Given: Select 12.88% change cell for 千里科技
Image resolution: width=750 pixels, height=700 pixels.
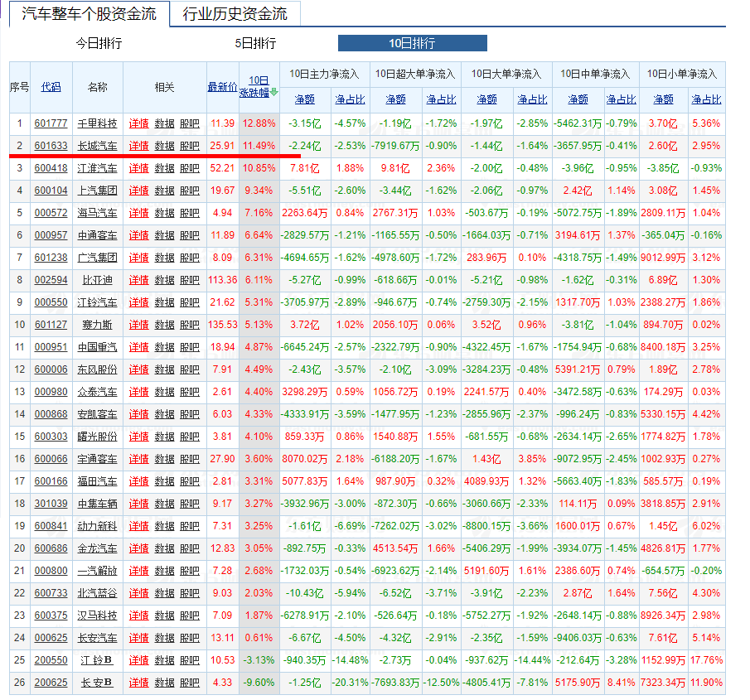Looking at the screenshot, I should point(259,123).
